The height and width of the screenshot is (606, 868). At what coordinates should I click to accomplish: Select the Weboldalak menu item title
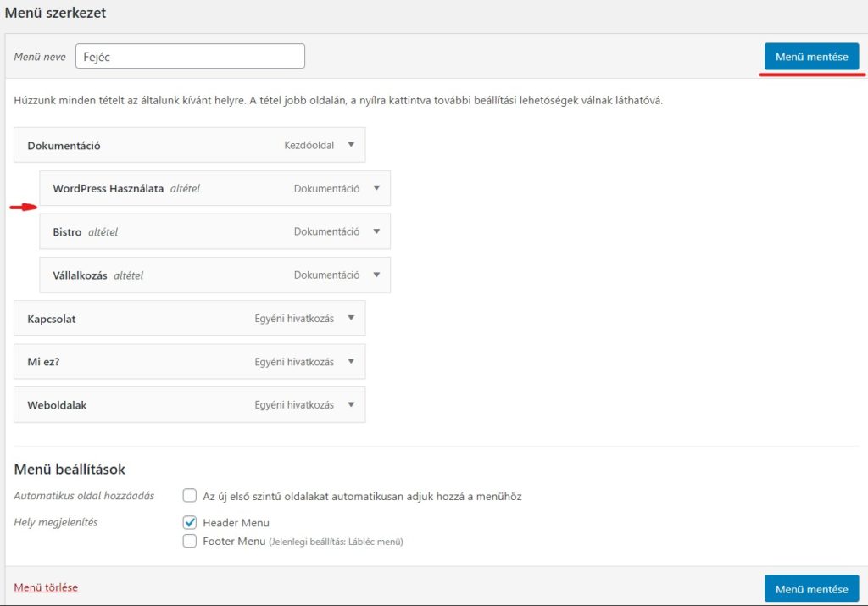coord(57,405)
